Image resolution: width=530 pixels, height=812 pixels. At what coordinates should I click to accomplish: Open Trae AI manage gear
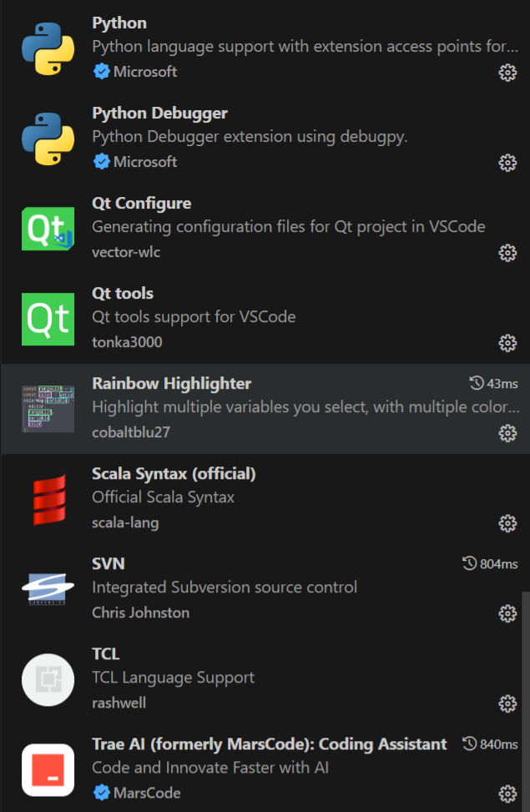pos(507,794)
